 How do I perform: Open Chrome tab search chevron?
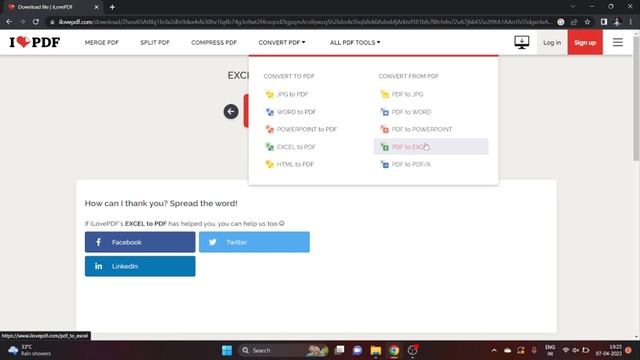tap(573, 7)
